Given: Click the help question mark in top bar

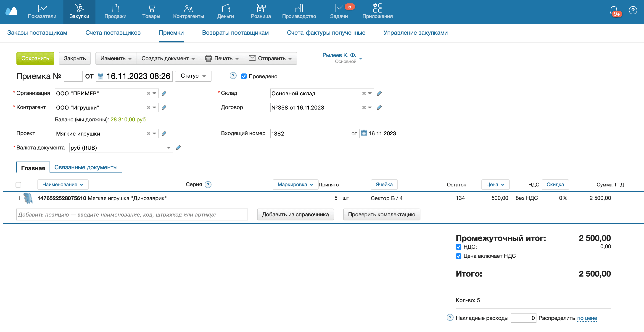Looking at the screenshot, I should tap(633, 10).
